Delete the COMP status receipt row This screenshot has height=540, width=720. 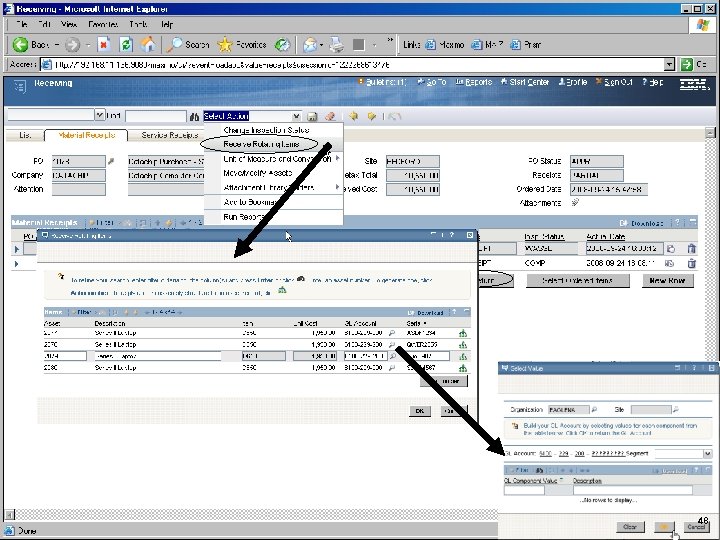tap(692, 264)
